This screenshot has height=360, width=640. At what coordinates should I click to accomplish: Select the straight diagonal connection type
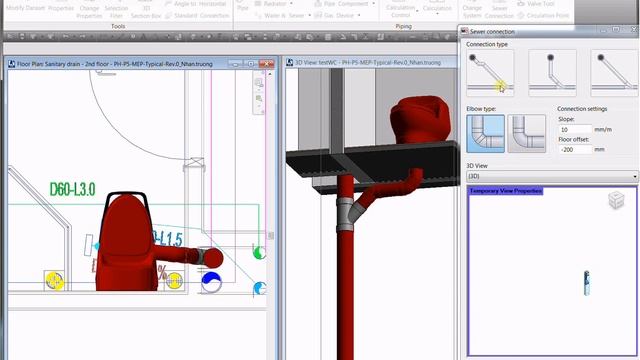614,73
